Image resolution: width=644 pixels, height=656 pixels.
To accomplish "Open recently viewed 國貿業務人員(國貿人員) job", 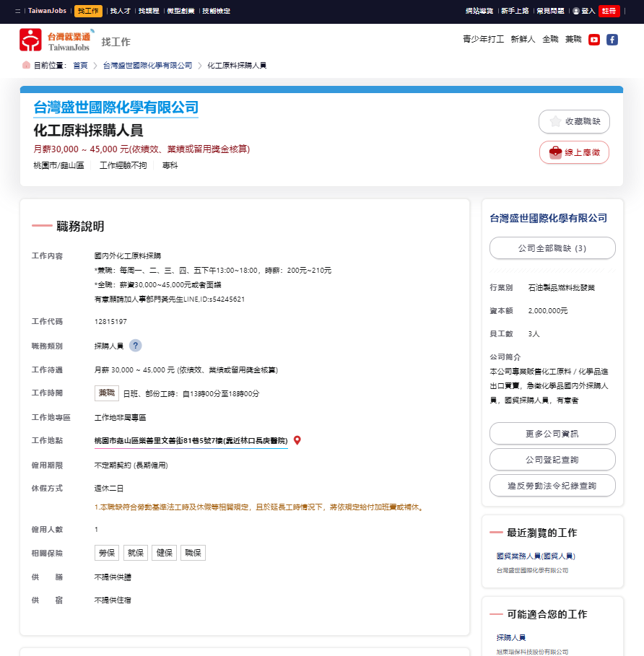I will click(536, 556).
